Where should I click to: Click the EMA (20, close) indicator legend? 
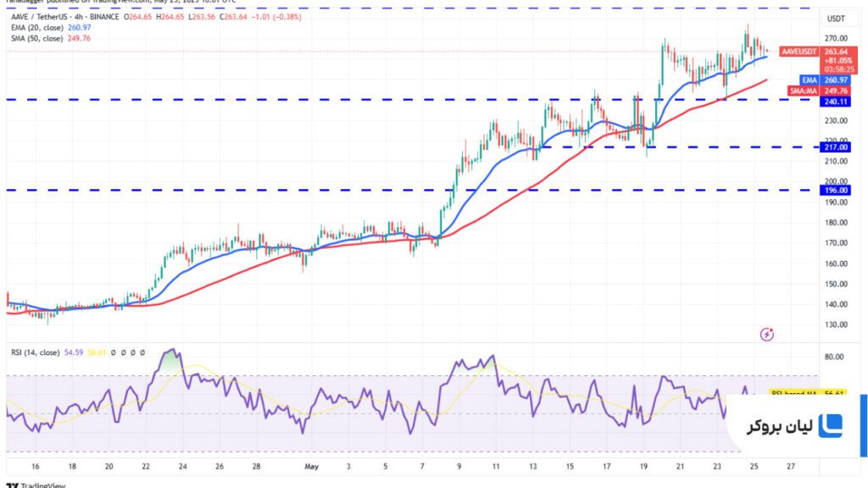(37, 28)
